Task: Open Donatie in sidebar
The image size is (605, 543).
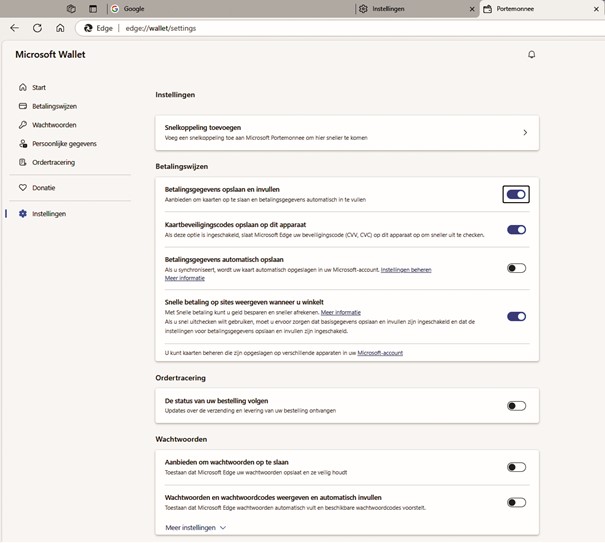Action: [44, 188]
